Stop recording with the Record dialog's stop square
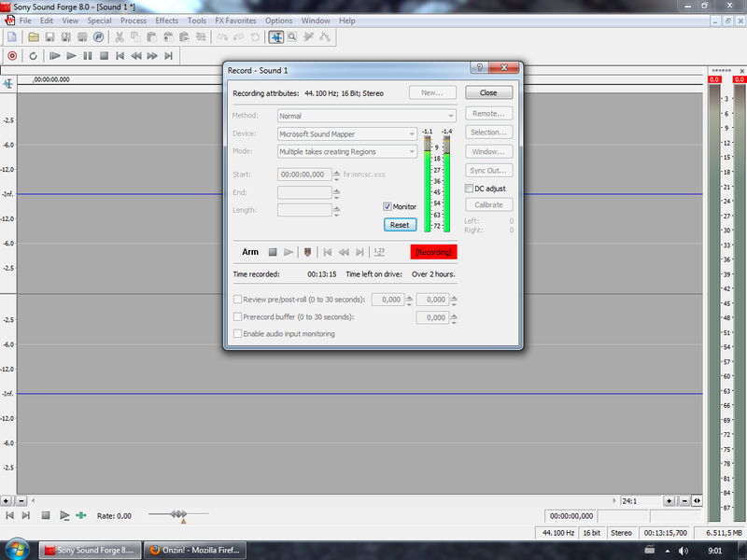The width and height of the screenshot is (747, 560). (x=273, y=252)
